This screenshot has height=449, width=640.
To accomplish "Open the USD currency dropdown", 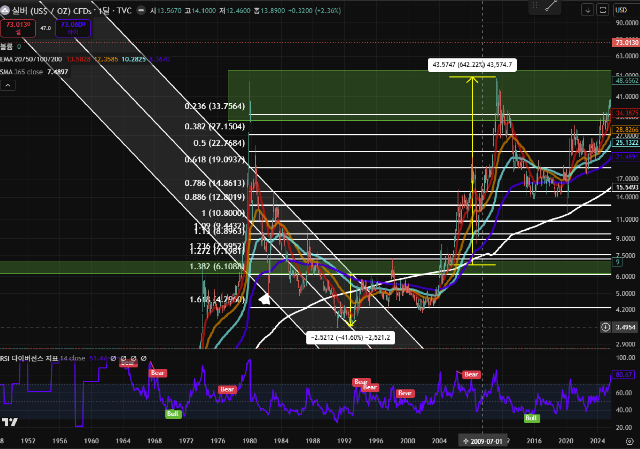I will 621,10.
